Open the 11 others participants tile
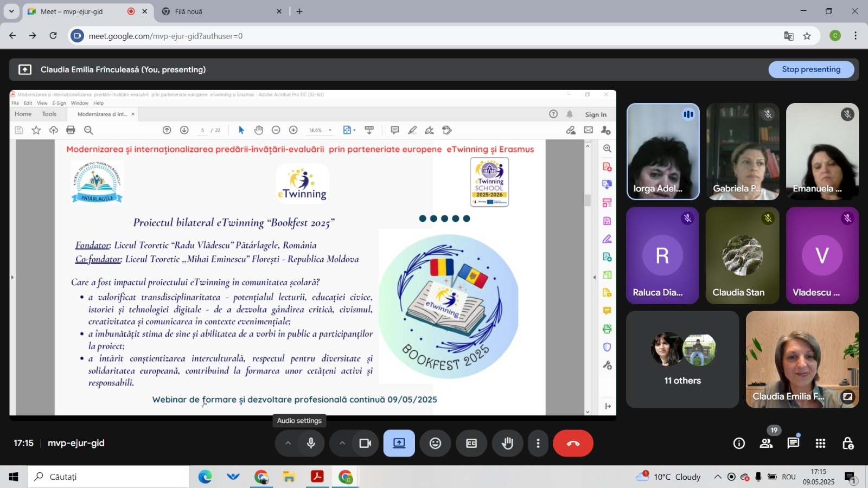The height and width of the screenshot is (488, 868). (x=682, y=359)
